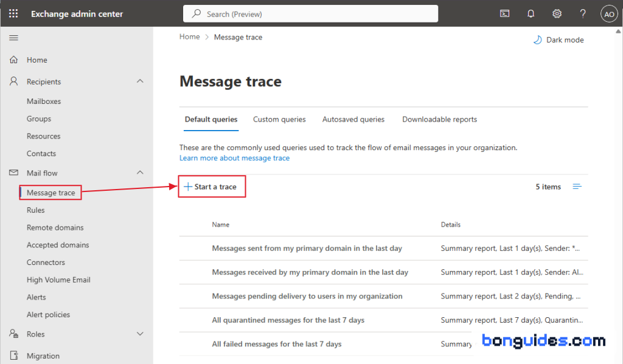Open Resources in sidebar
Image resolution: width=623 pixels, height=364 pixels.
[x=44, y=136]
